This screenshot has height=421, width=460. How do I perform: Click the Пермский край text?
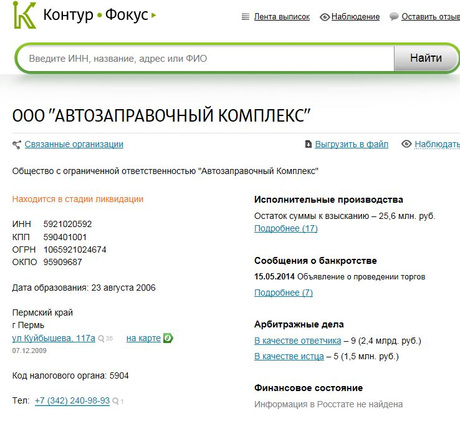[x=42, y=313]
